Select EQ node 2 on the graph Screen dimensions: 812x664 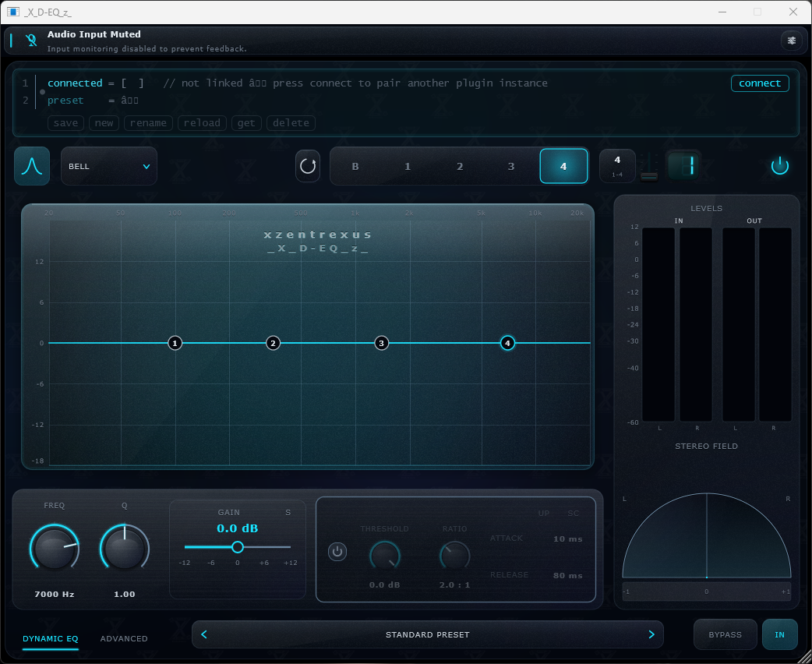[x=273, y=343]
